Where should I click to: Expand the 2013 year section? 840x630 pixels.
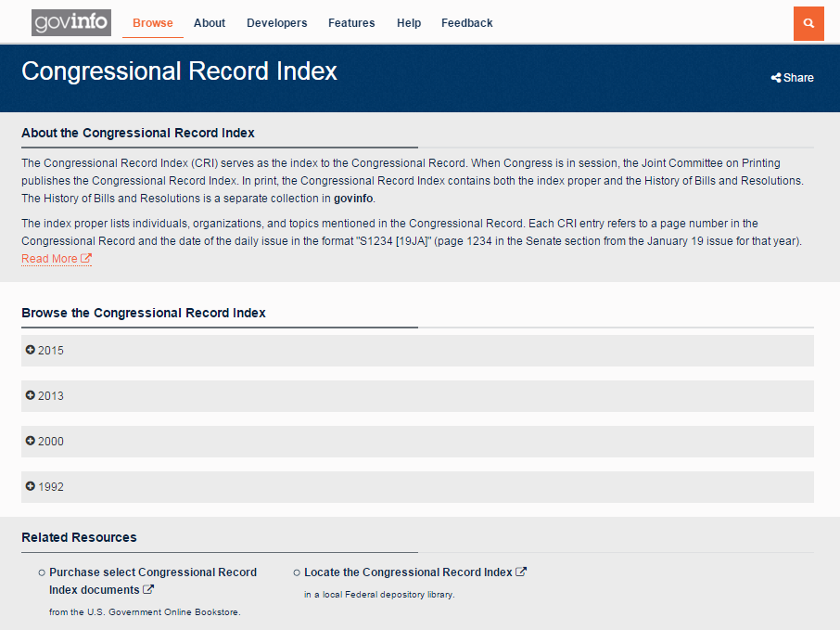tap(417, 395)
